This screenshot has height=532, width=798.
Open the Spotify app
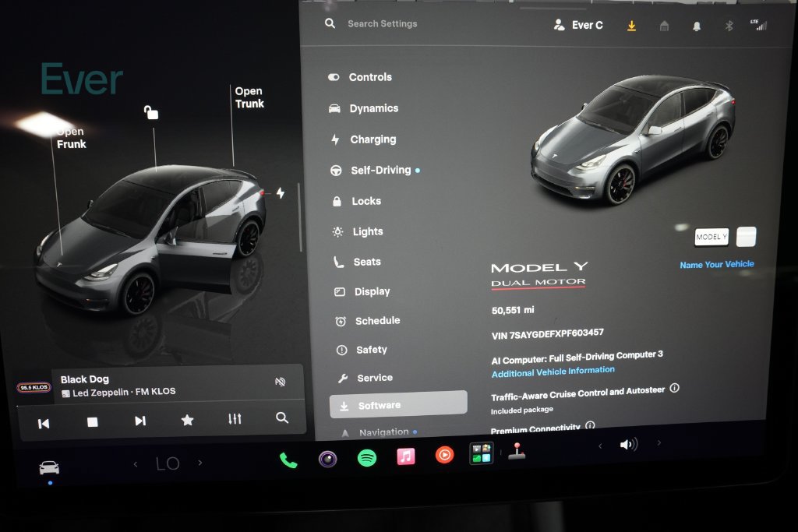[367, 458]
